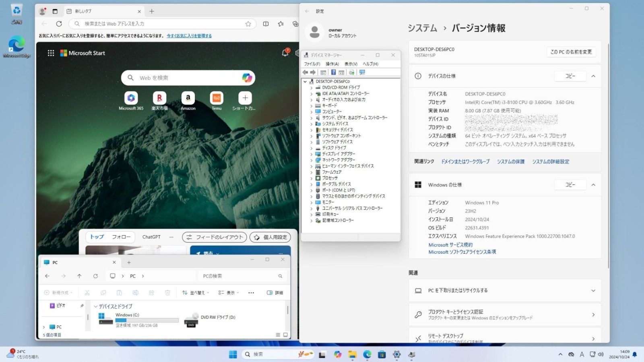The height and width of the screenshot is (362, 644).
Task: Click the scan for hardware changes monitor icon
Action: (x=362, y=72)
